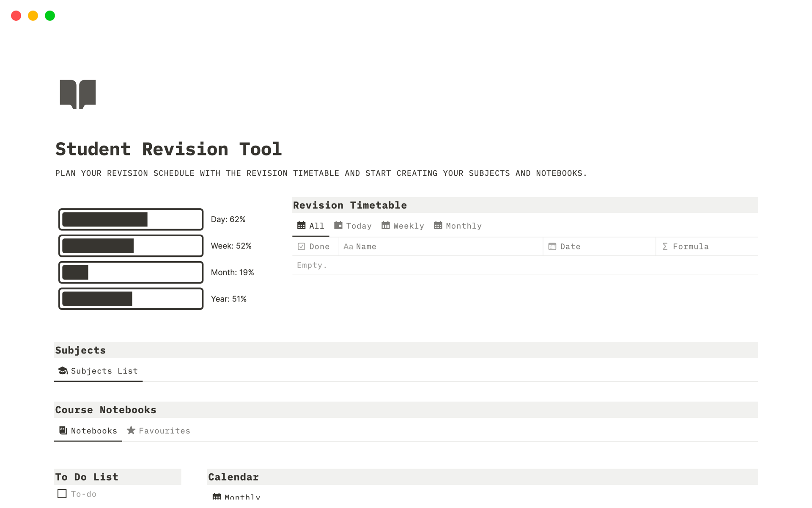
Task: Switch to the Weekly timetable tab
Action: (403, 226)
